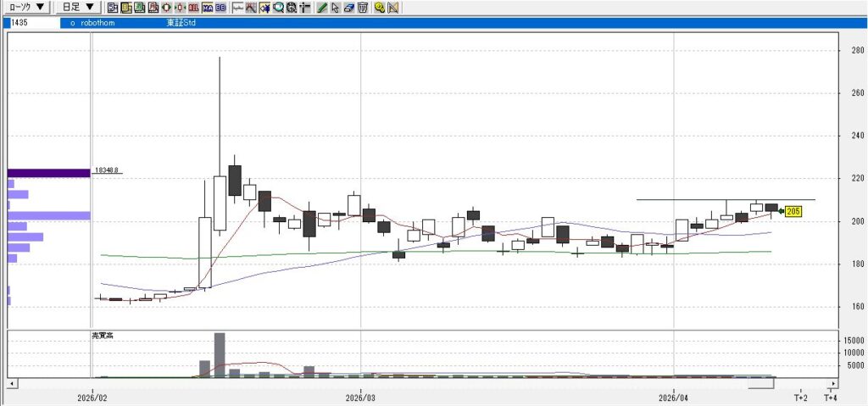The width and height of the screenshot is (868, 406).
Task: Click the first 5h chart toolbar icon
Action: (x=111, y=8)
